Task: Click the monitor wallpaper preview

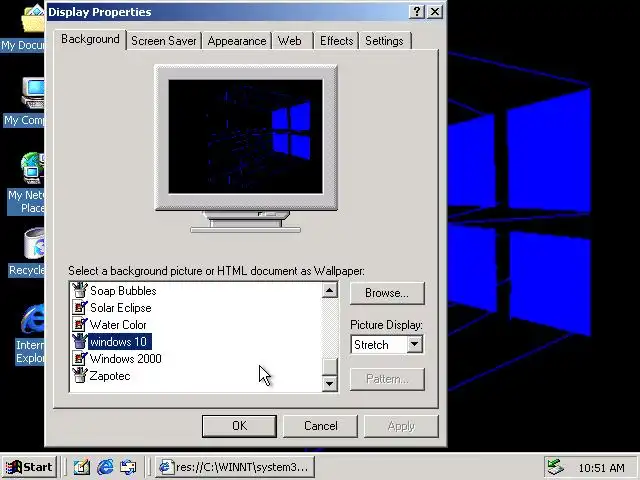Action: coord(246,136)
